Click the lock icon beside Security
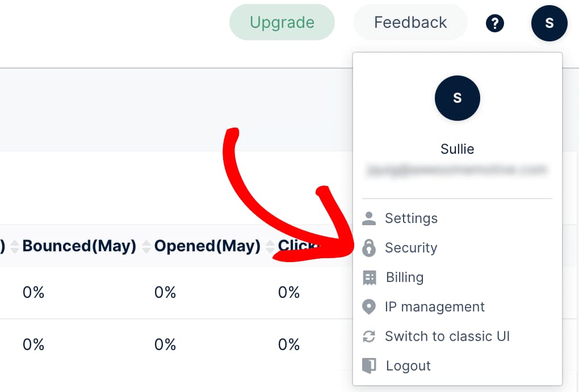This screenshot has width=579, height=392. [x=369, y=248]
